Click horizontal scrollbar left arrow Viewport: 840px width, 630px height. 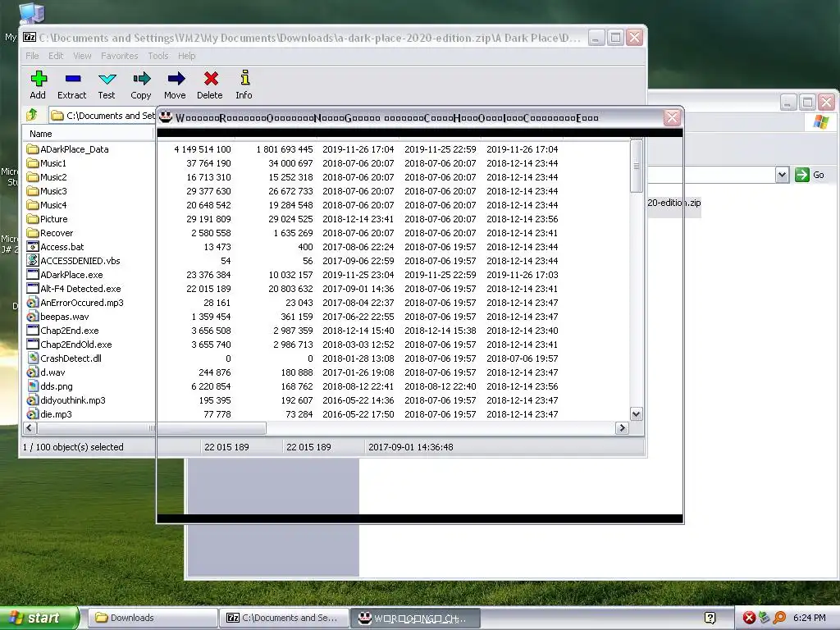[x=30, y=427]
